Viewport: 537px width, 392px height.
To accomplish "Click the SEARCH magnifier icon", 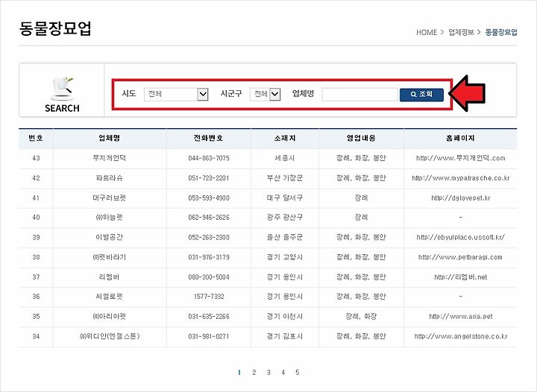I will (x=62, y=89).
